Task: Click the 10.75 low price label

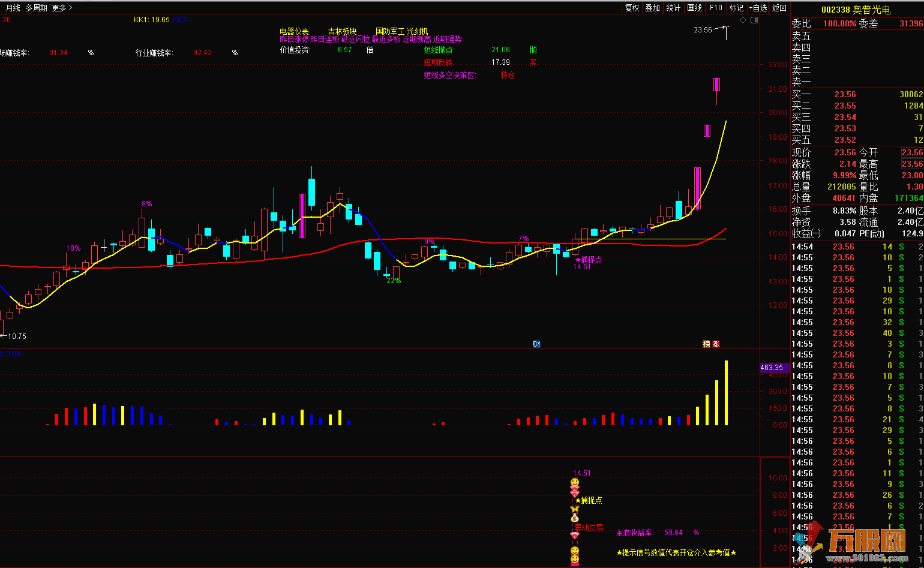Action: [17, 336]
